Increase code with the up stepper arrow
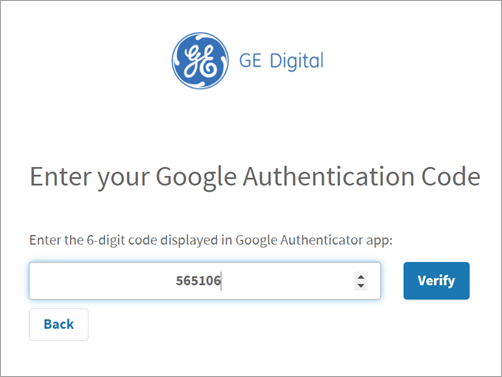502x377 pixels. coord(361,277)
